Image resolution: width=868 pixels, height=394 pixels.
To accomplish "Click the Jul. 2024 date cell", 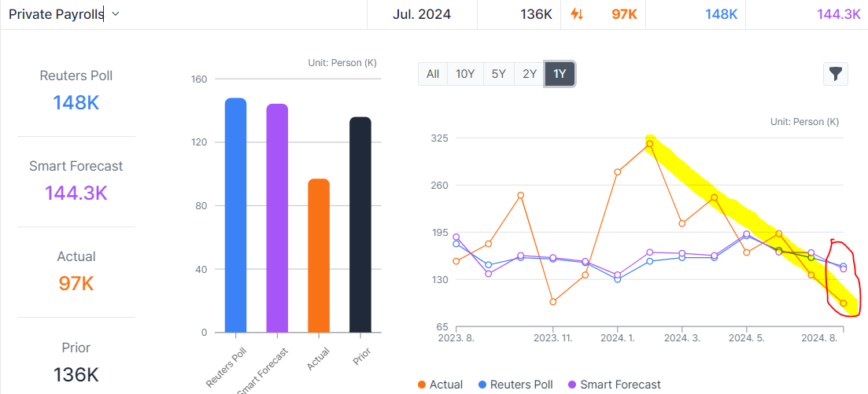I will (x=421, y=14).
